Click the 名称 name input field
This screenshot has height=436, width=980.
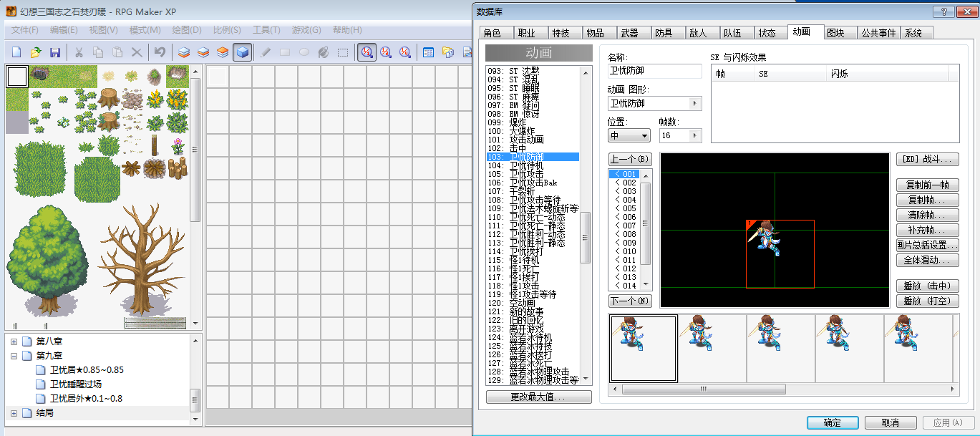[x=655, y=71]
